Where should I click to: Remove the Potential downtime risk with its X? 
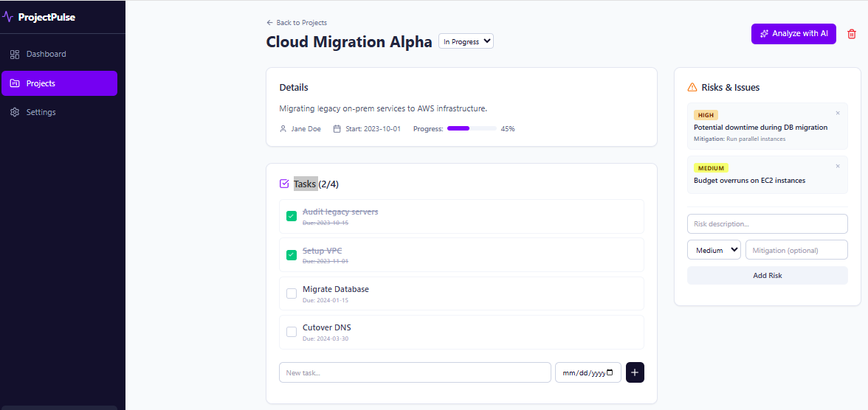pyautogui.click(x=838, y=113)
